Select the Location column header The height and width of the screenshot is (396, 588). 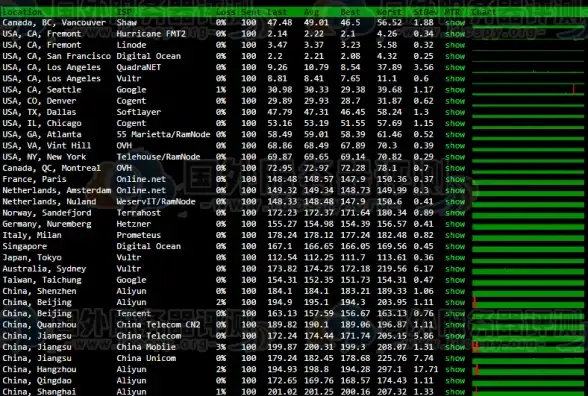(x=22, y=12)
